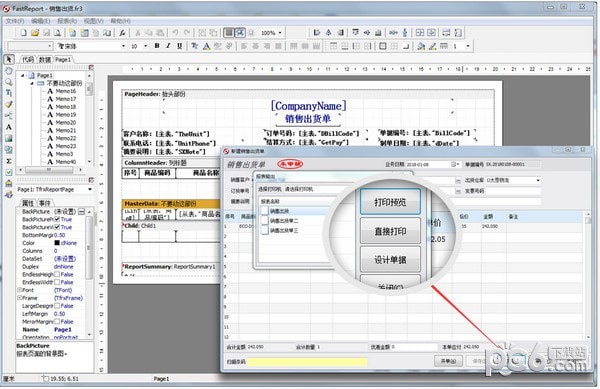Click the Open folder icon
The height and width of the screenshot is (389, 600).
35,33
